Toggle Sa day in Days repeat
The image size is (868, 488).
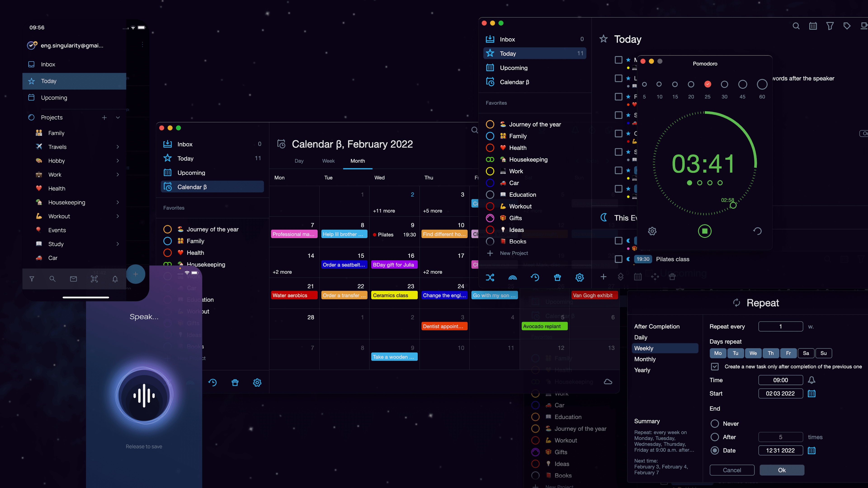point(806,353)
